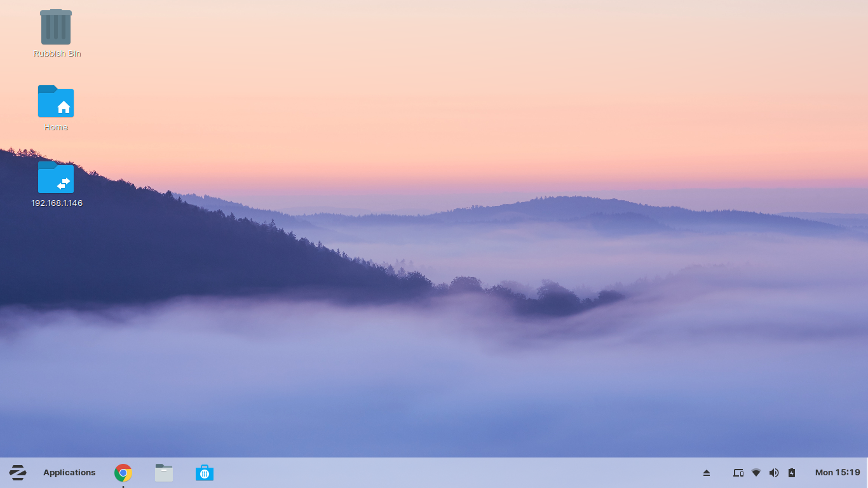Select the Home folder icon
The height and width of the screenshot is (488, 868).
coord(56,102)
